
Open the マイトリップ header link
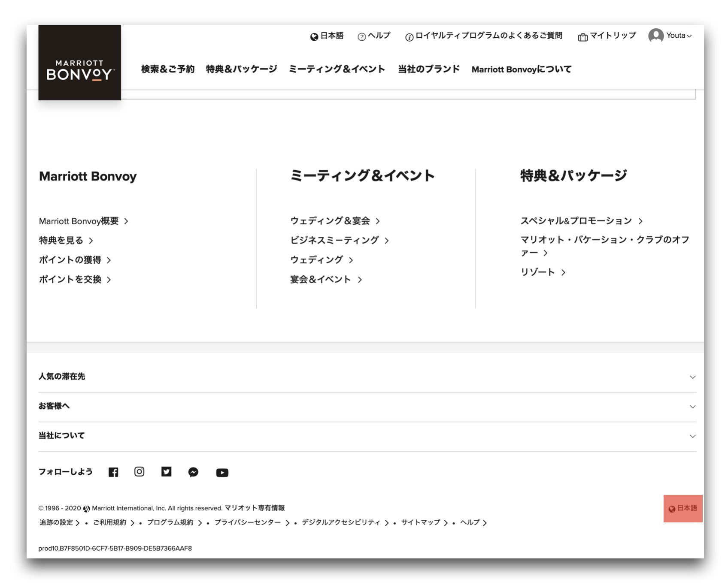tap(613, 36)
